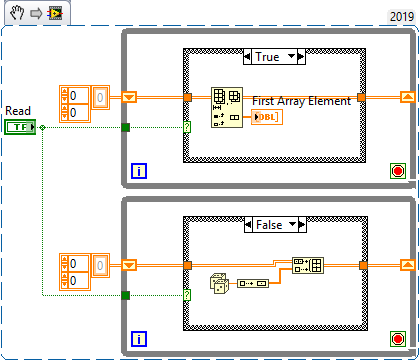Click upper case structure selector terminal

(187, 127)
